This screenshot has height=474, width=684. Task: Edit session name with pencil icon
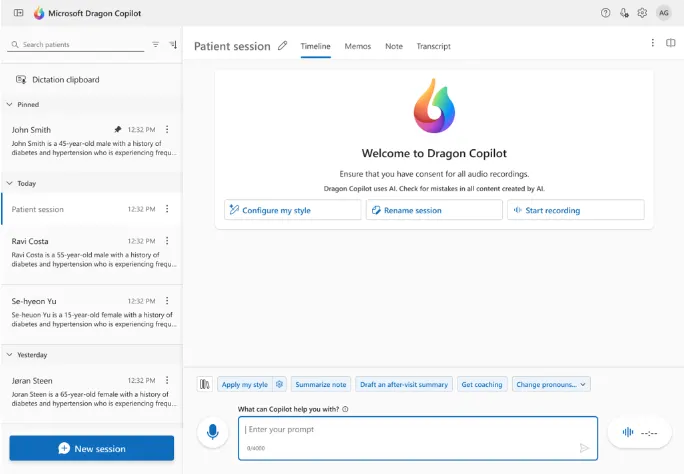[x=283, y=45]
